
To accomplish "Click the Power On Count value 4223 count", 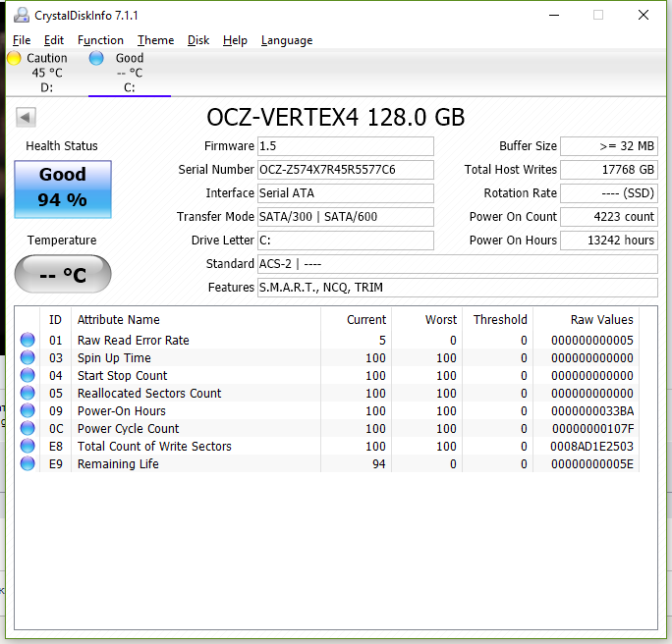I will point(609,217).
